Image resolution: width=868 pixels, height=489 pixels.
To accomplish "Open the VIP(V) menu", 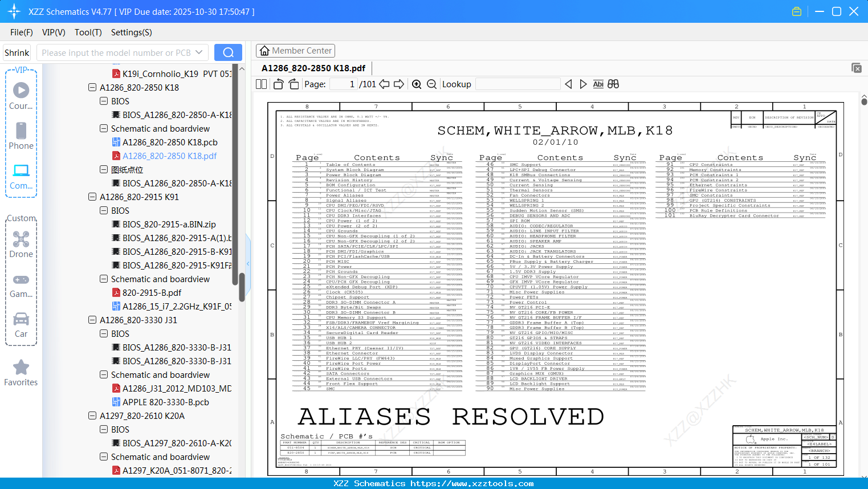I will (54, 32).
